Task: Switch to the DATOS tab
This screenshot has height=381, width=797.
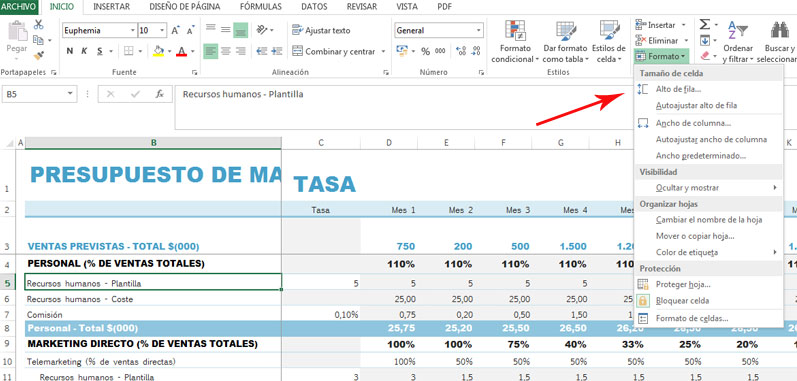Action: coord(314,7)
